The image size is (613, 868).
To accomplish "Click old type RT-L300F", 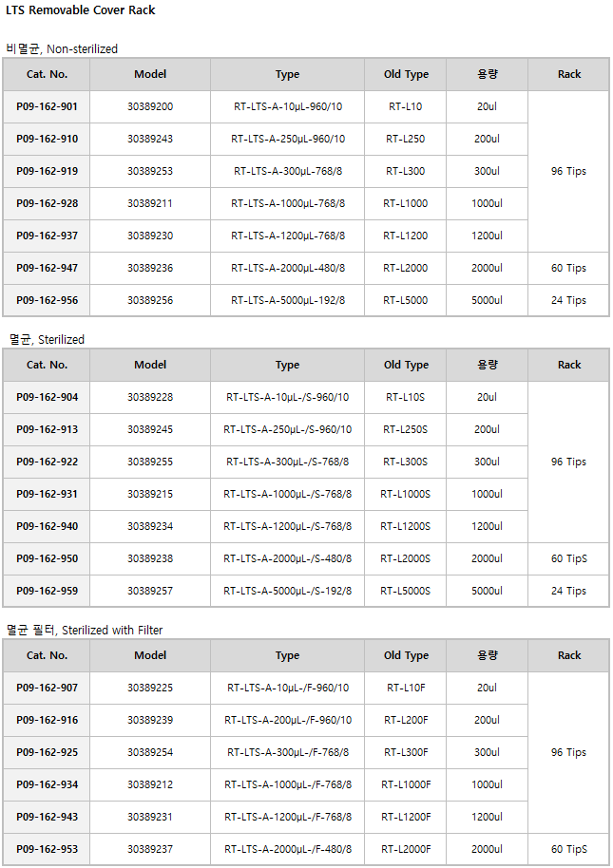I will coord(406,752).
